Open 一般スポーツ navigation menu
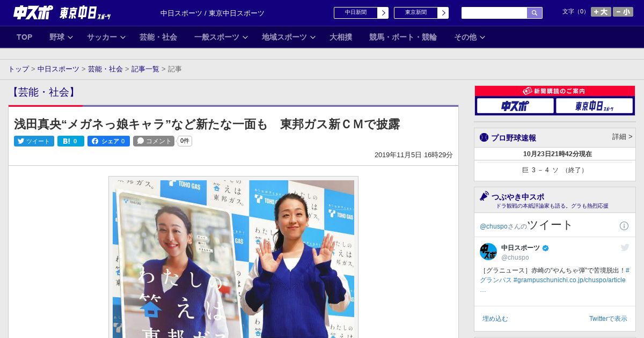 [217, 37]
